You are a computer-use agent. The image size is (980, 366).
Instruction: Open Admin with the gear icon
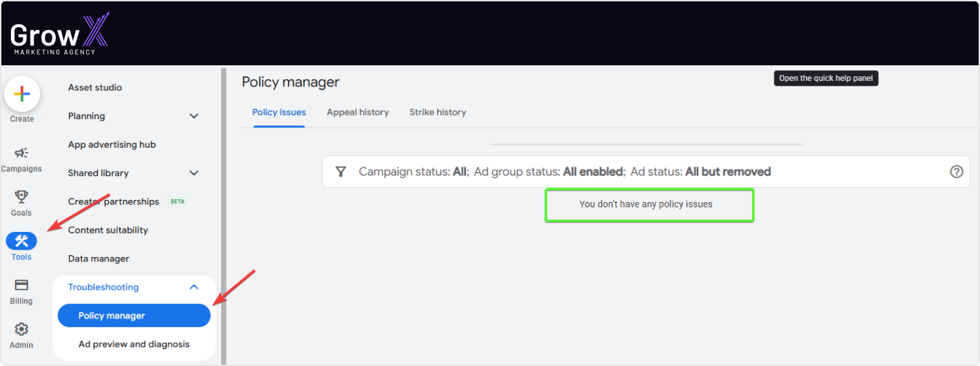click(x=21, y=329)
